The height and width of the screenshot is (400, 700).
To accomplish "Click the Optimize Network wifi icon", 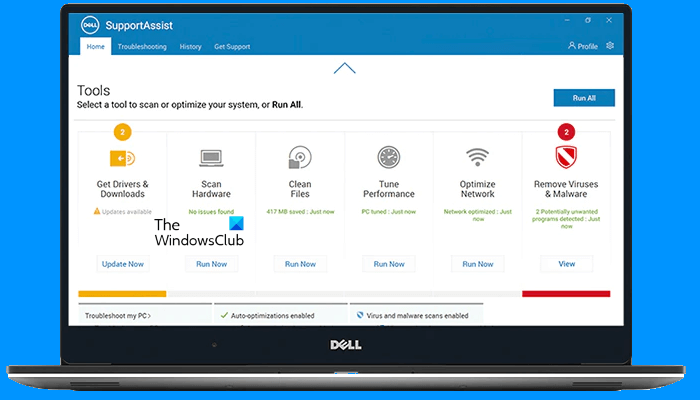I will pos(478,157).
